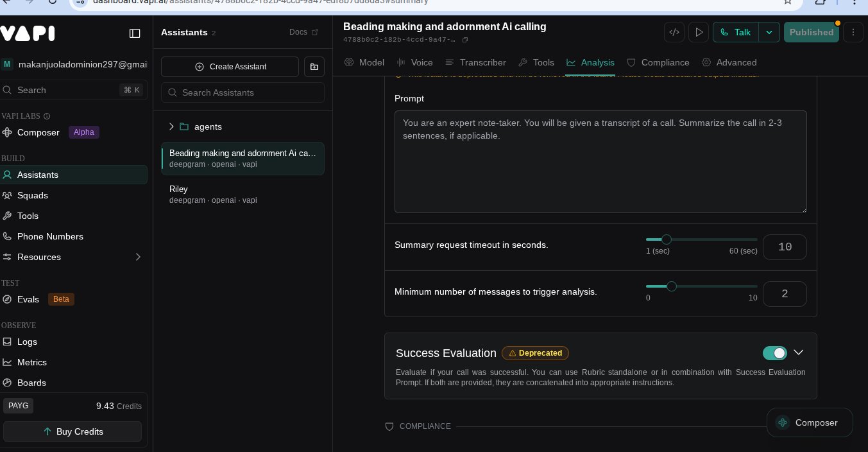Expand the agents folder

click(x=171, y=126)
